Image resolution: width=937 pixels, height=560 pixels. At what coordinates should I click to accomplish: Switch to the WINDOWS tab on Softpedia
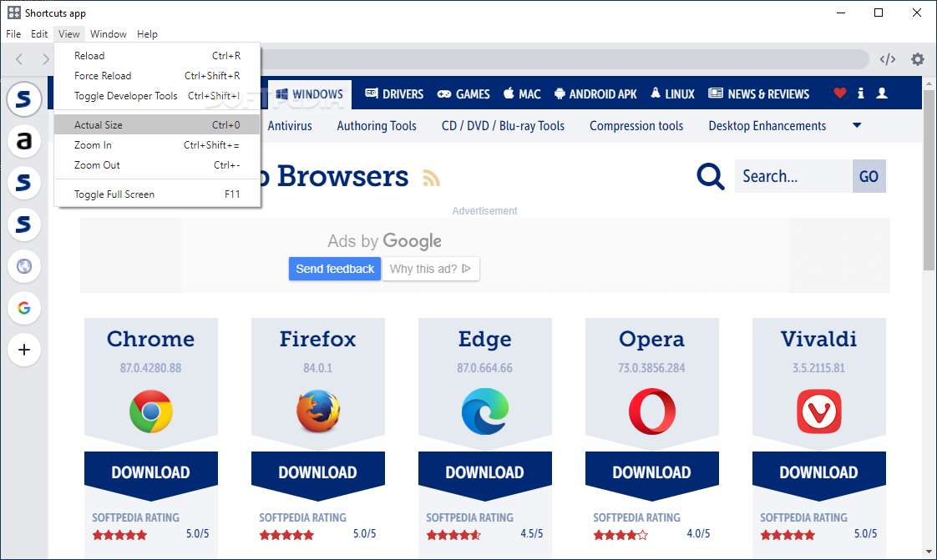pos(310,93)
